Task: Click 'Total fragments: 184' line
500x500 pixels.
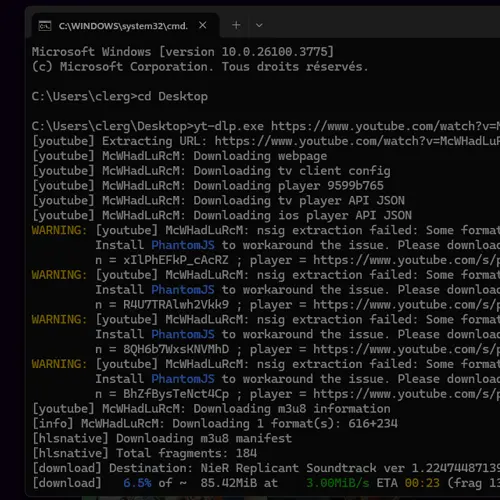Action: tap(144, 453)
